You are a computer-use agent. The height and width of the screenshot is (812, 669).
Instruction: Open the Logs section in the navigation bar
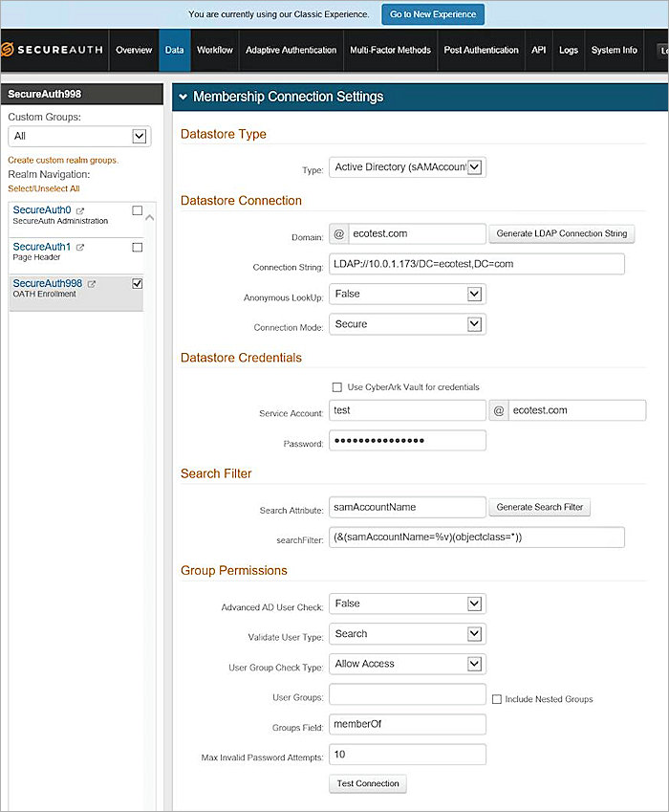[569, 52]
